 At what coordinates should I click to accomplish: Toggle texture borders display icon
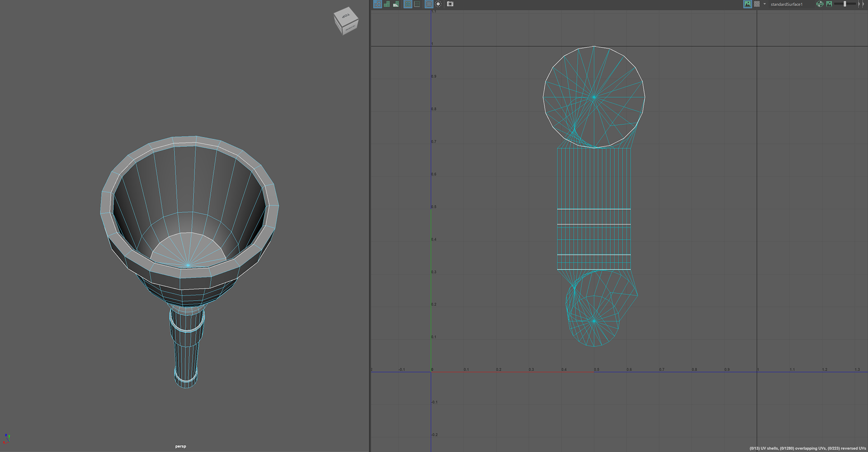click(x=408, y=4)
